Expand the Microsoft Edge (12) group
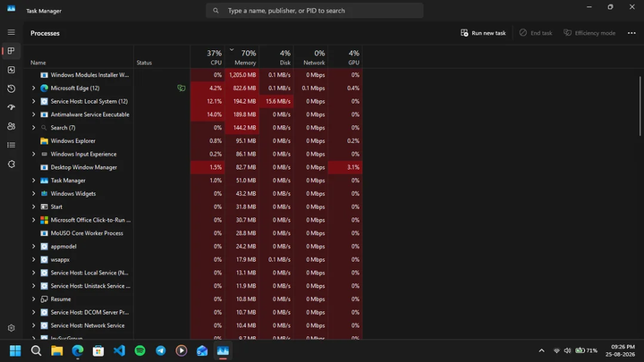This screenshot has width=644, height=362. [x=34, y=88]
